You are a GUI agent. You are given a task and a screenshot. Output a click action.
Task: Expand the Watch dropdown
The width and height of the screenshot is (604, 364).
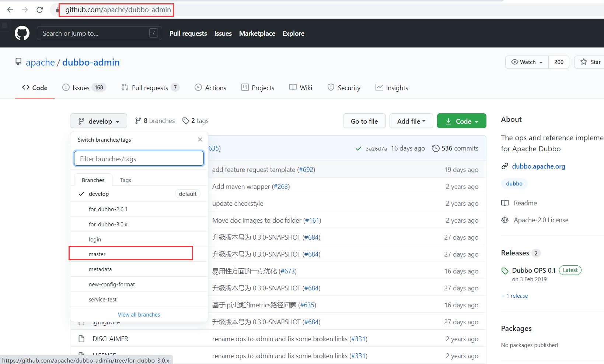[x=527, y=62]
